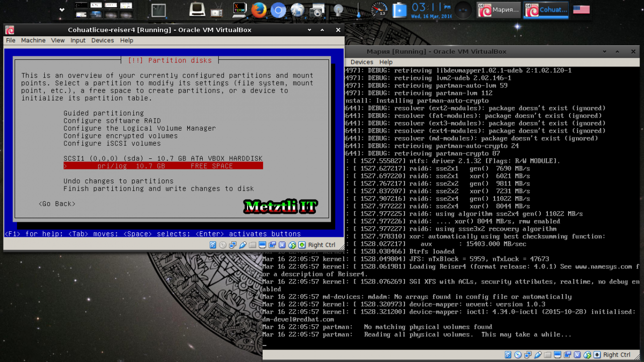Launch Chromium browser from the top panel

[x=278, y=10]
